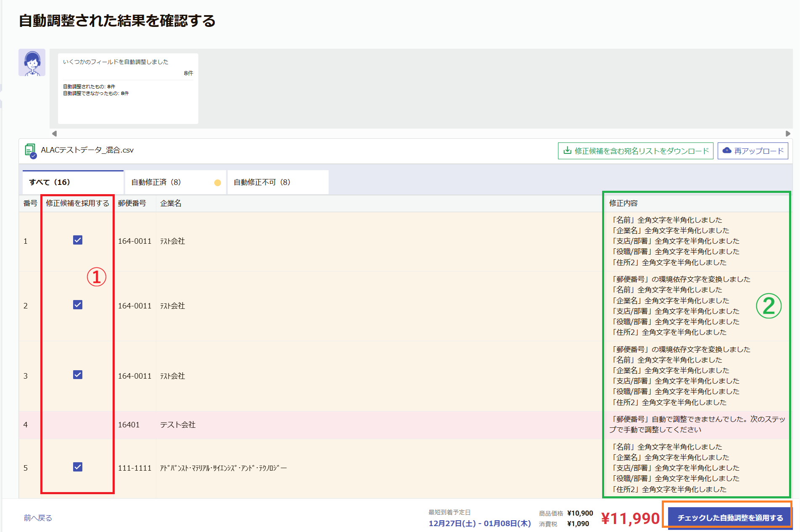Uncheck the row 2 修正候補 checkbox
Screen dimensions: 800x532
(x=78, y=305)
